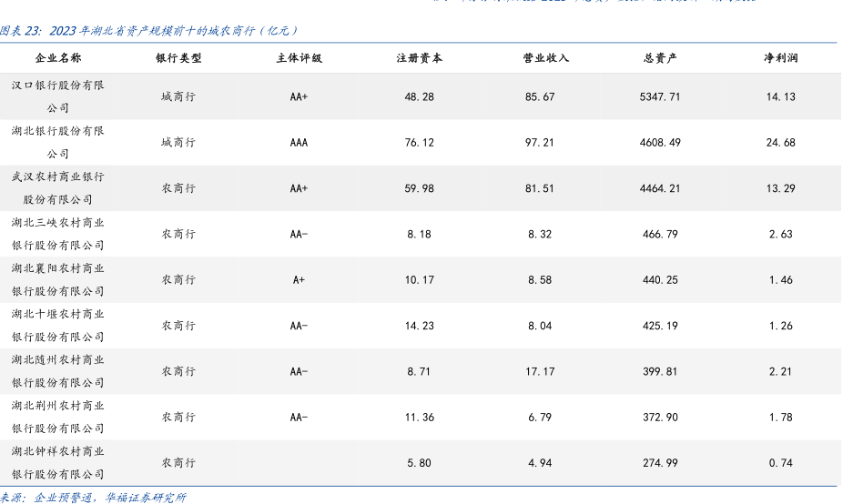
Task: Click the 湖北钟祥农村商业银行 company name cell
Action: (57, 462)
